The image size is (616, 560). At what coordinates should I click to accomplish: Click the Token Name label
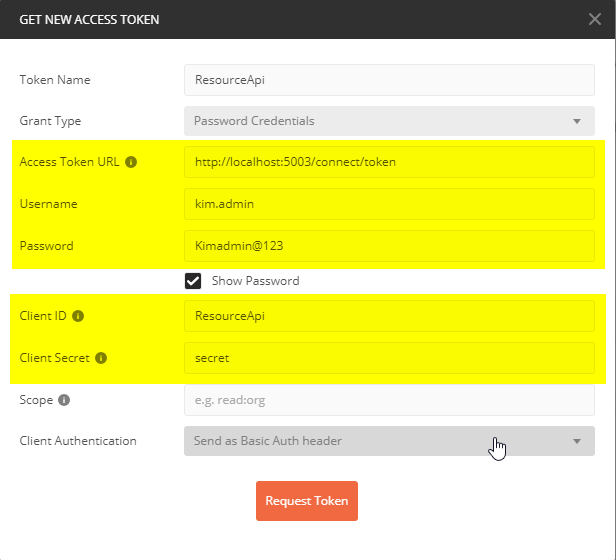coord(55,80)
